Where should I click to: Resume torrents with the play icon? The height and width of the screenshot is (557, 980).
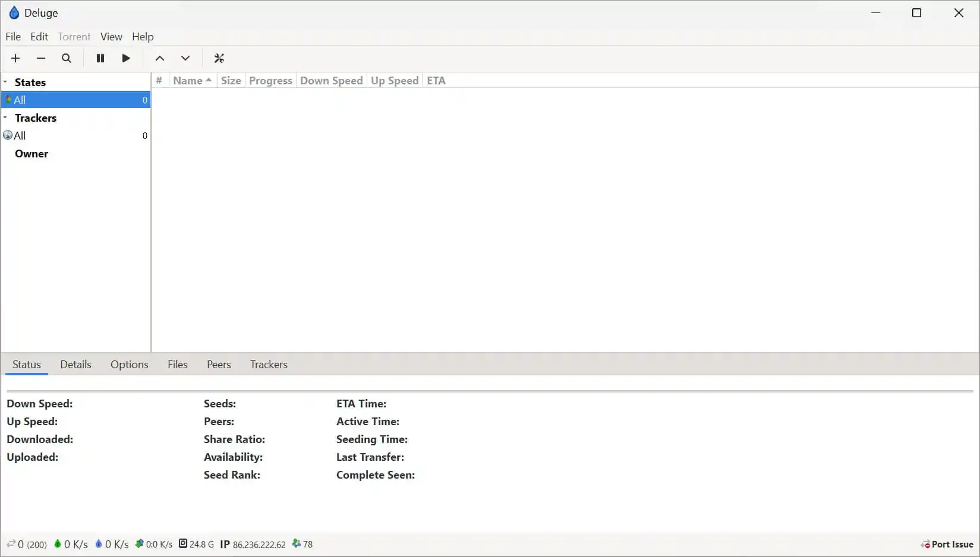126,58
